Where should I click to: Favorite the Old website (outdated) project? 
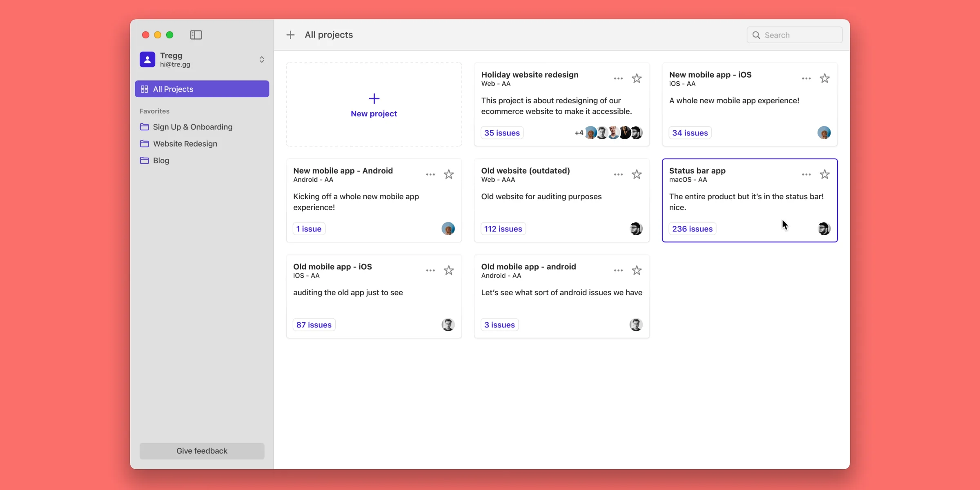point(637,174)
